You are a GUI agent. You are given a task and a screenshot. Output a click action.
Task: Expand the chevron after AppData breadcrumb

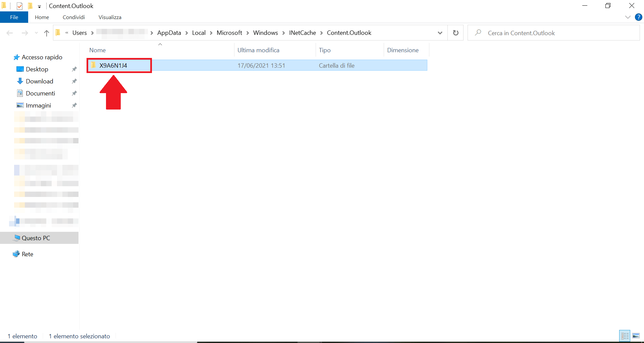tap(187, 33)
